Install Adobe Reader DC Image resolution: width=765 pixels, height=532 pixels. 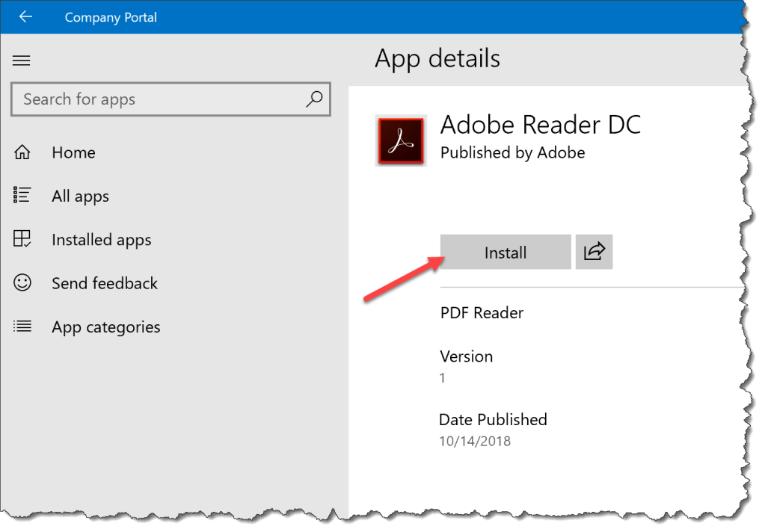coord(505,252)
